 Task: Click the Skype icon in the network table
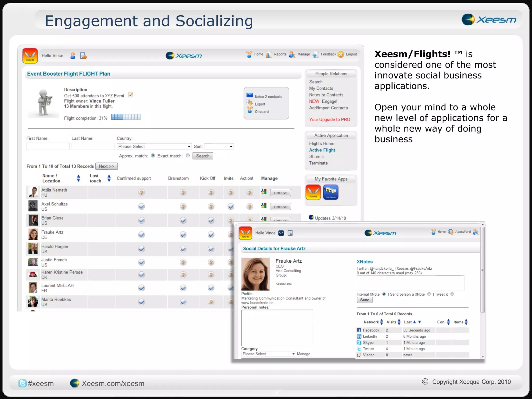tap(359, 343)
